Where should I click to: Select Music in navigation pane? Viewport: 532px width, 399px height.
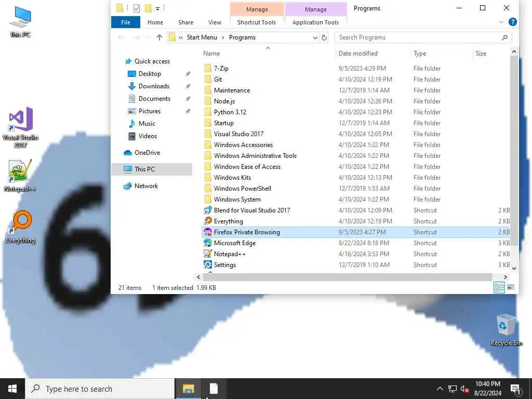click(x=147, y=124)
